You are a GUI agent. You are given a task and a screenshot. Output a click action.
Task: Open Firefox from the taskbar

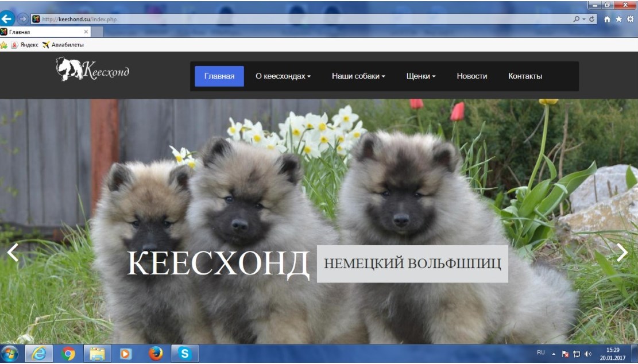(156, 354)
